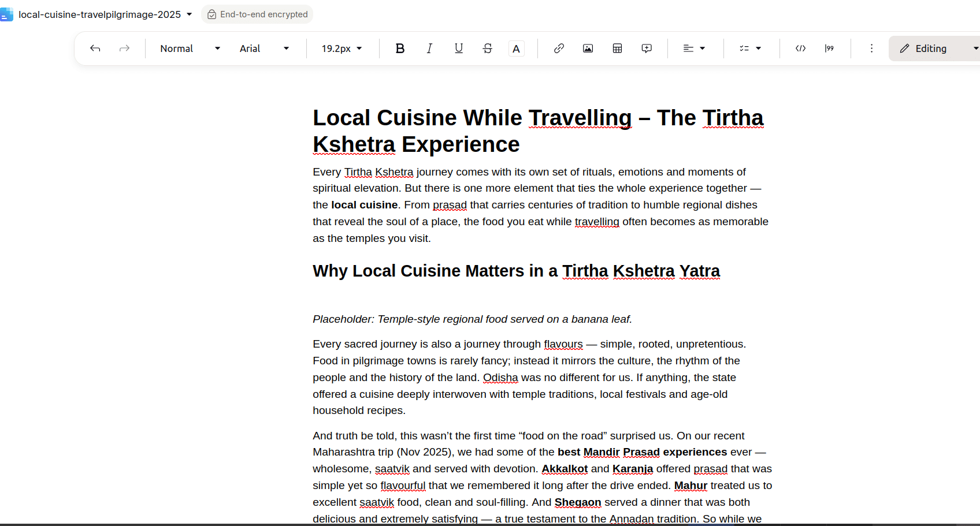The image size is (980, 526).
Task: Click the Undo arrow icon
Action: tap(95, 49)
